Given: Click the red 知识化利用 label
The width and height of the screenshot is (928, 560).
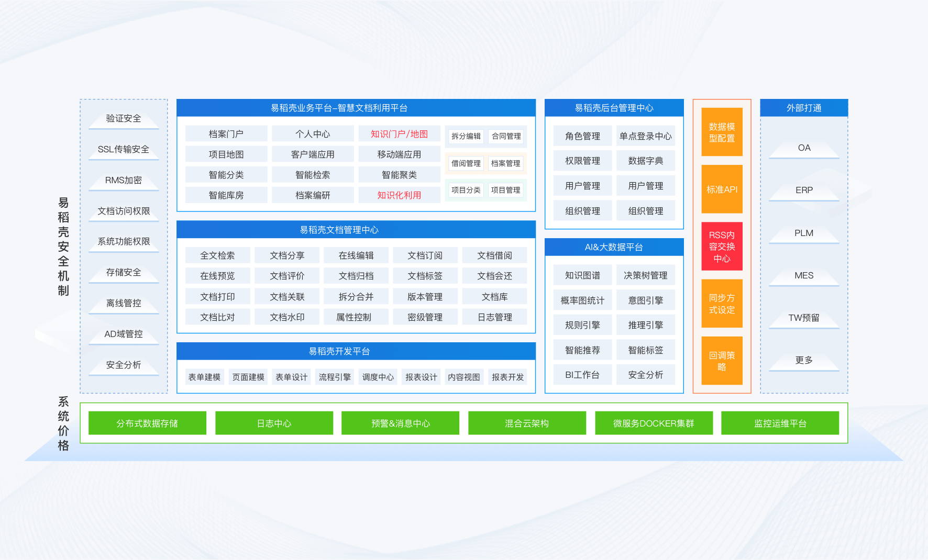Looking at the screenshot, I should (399, 195).
